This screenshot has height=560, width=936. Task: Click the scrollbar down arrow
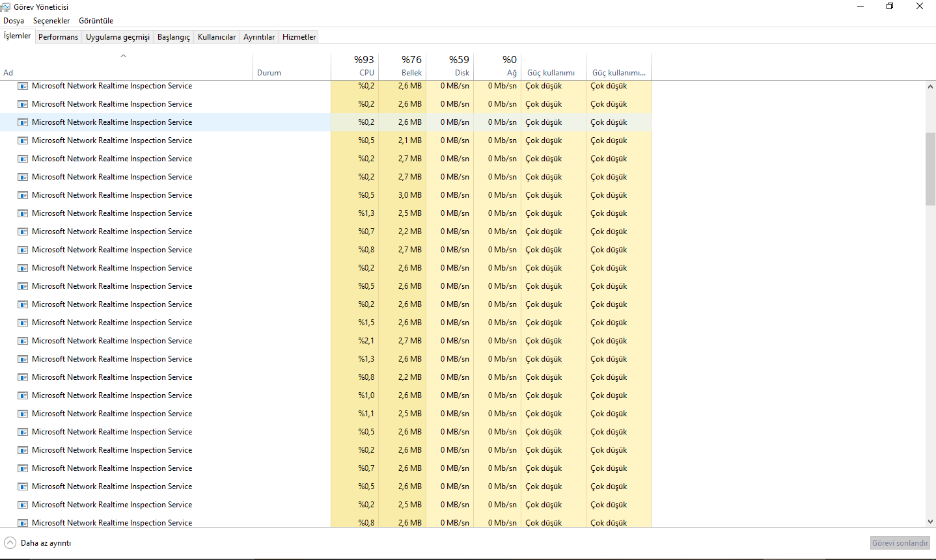pyautogui.click(x=930, y=522)
